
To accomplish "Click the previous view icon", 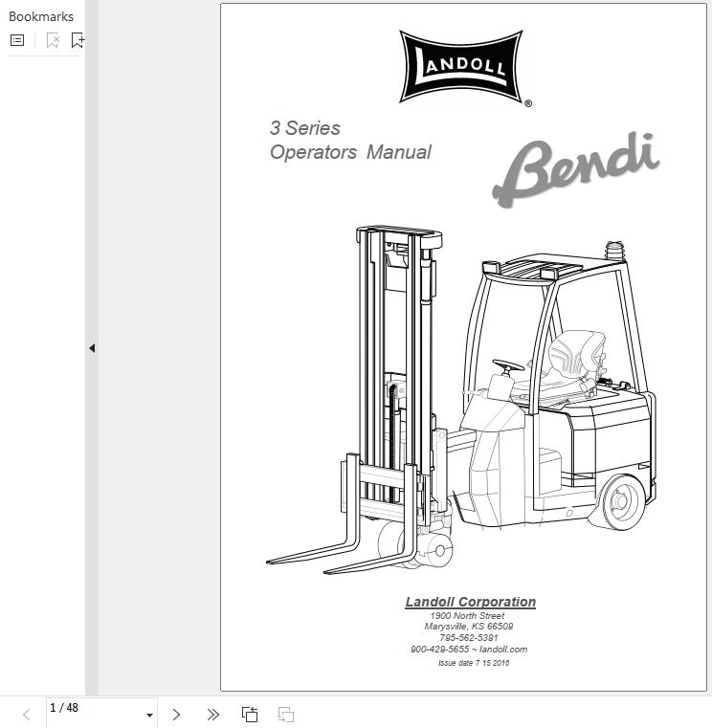I will tap(250, 715).
